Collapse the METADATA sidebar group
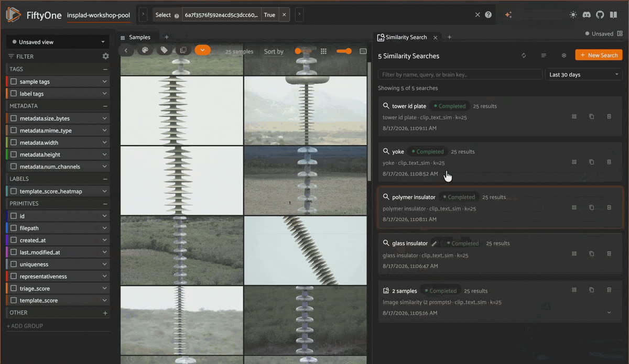Viewport: 629px width, 364px height. point(105,106)
